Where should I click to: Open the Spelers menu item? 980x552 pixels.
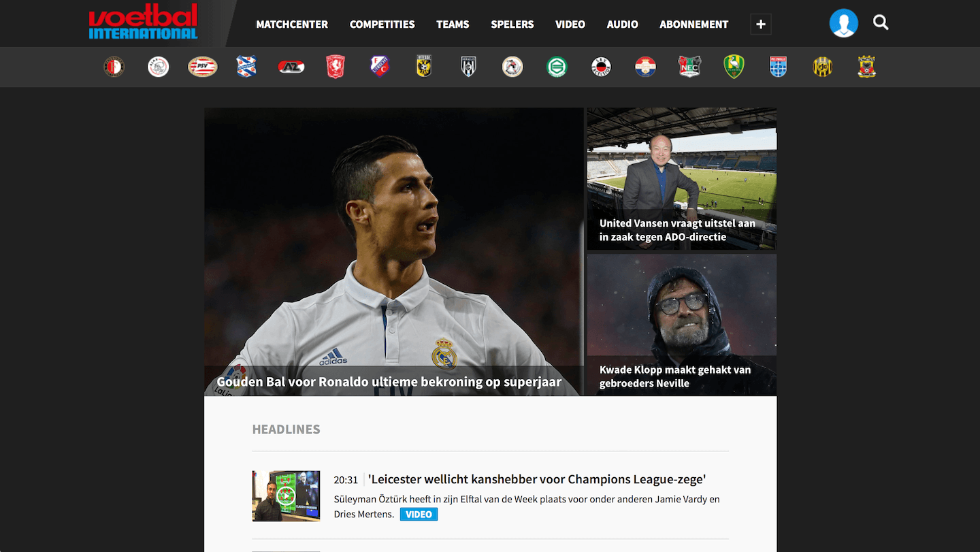pyautogui.click(x=512, y=25)
